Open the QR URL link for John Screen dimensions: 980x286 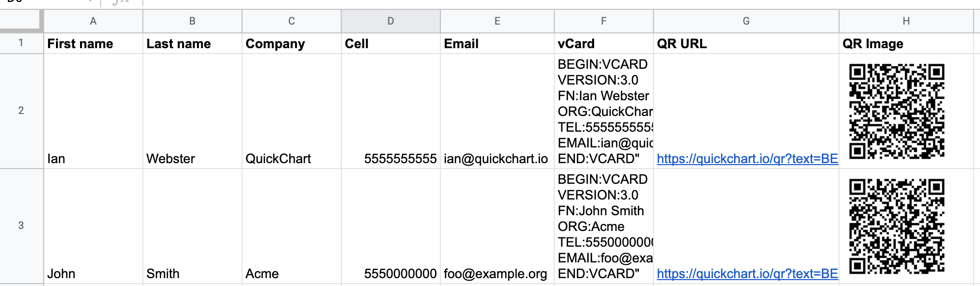[747, 274]
